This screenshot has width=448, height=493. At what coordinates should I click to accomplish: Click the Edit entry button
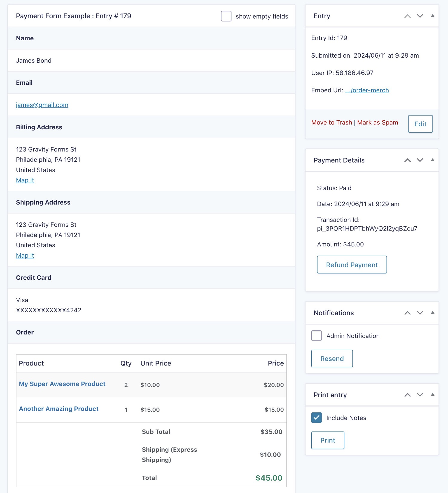[420, 124]
